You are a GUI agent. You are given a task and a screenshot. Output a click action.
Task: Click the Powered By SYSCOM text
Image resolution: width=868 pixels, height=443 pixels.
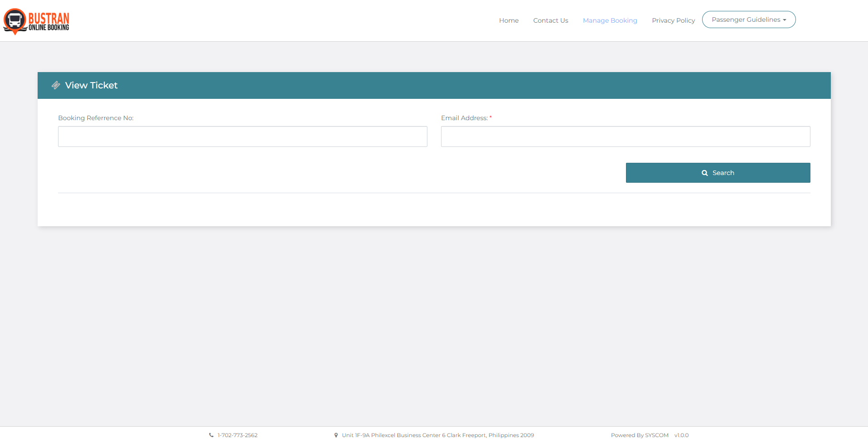point(640,435)
